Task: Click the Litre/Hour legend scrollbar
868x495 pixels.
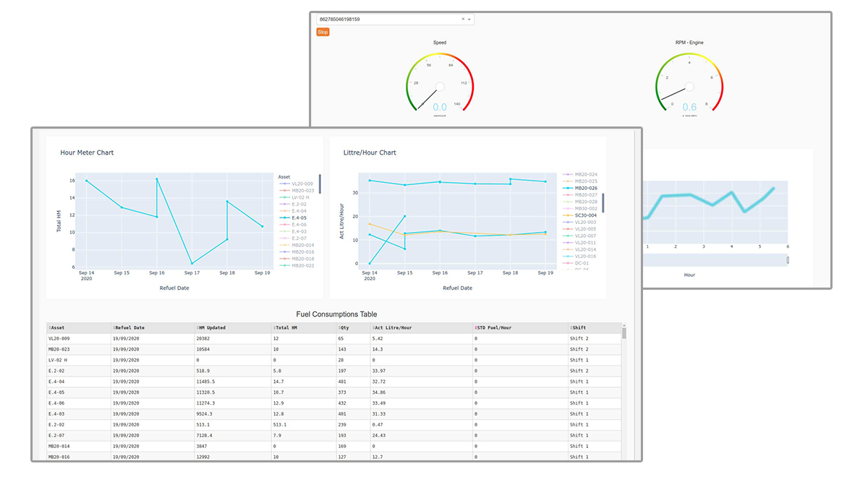Action: pos(603,202)
